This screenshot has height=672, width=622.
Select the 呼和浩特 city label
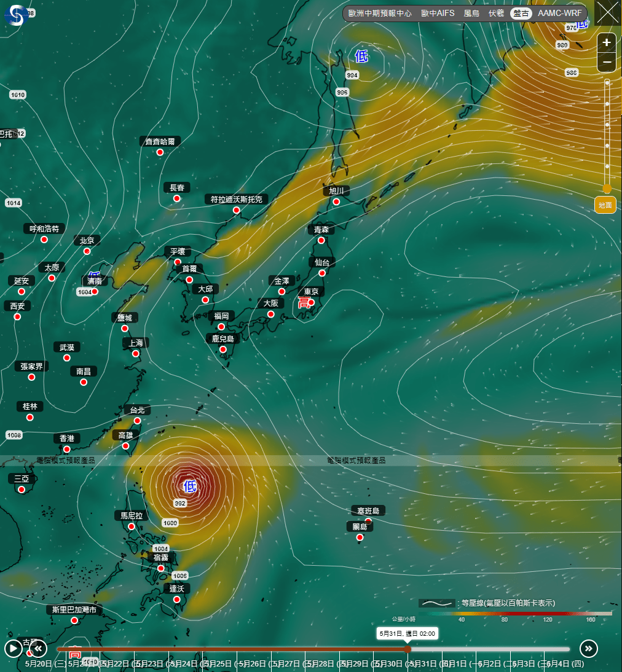[44, 229]
